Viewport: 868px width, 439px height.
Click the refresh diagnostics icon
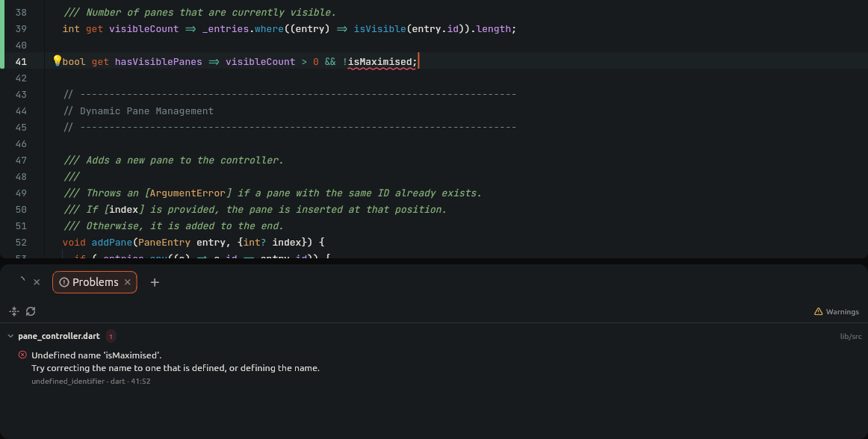click(x=31, y=311)
